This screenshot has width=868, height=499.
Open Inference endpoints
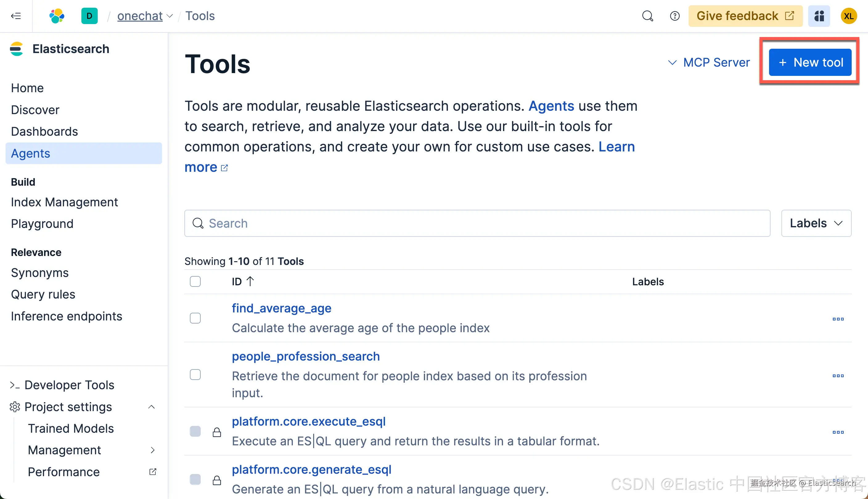click(67, 316)
